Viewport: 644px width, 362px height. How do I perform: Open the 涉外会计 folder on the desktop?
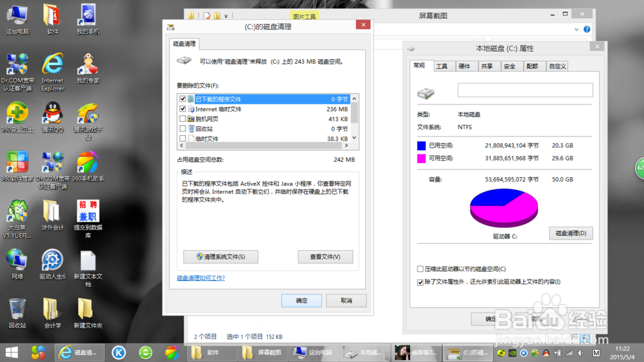52,215
